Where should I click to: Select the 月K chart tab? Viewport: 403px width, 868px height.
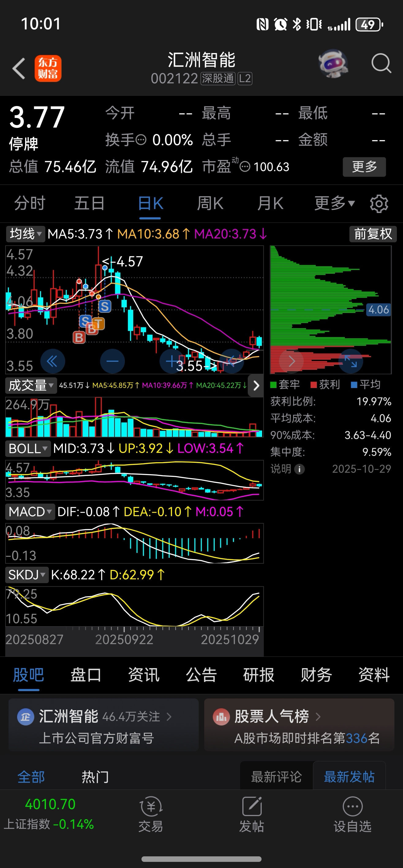click(x=270, y=203)
